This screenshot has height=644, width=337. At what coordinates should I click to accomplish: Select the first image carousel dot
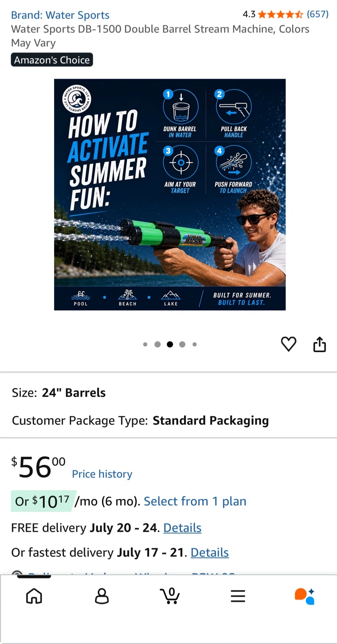145,344
